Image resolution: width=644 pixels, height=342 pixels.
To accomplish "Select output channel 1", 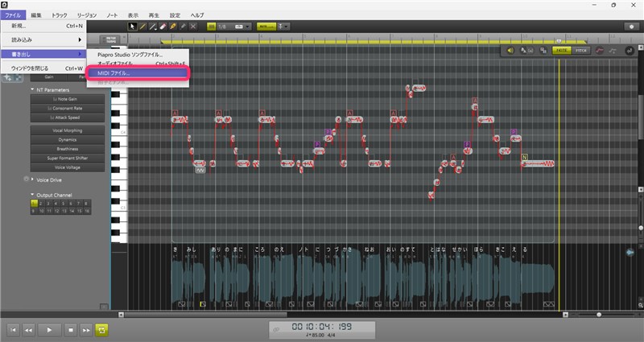I will point(34,204).
